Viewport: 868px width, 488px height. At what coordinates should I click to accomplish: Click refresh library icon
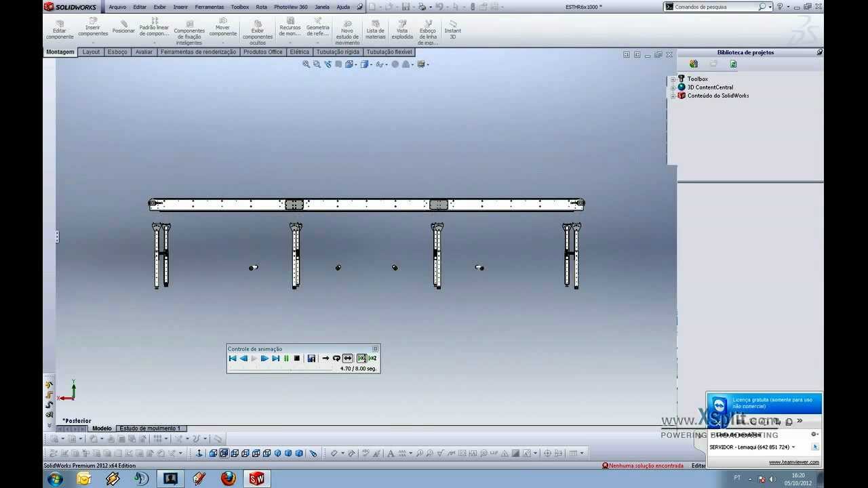pos(733,64)
